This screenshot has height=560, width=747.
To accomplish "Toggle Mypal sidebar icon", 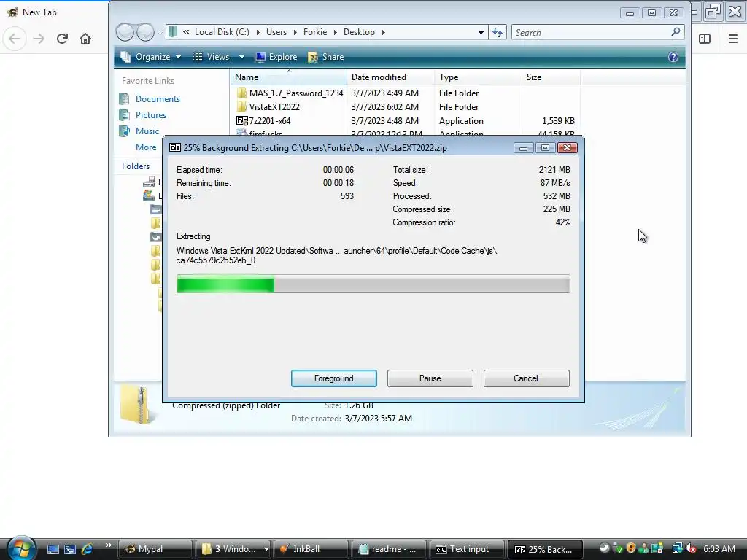I will [705, 39].
